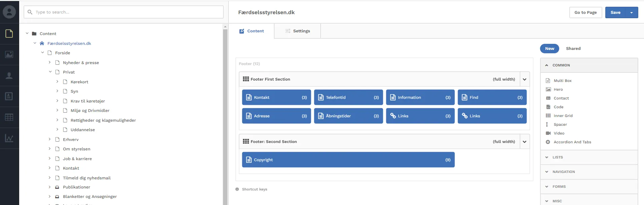The image size is (644, 205).
Task: Open the Copyright footer block
Action: (348, 160)
